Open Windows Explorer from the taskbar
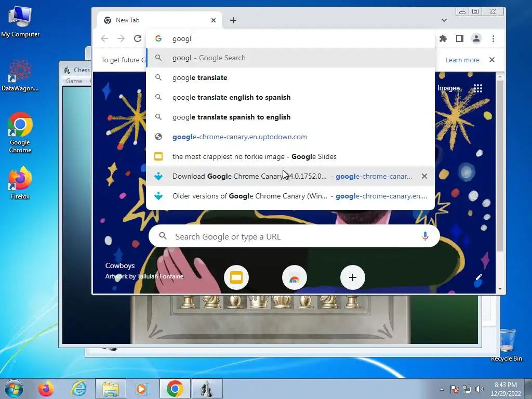The height and width of the screenshot is (399, 532). tap(111, 389)
